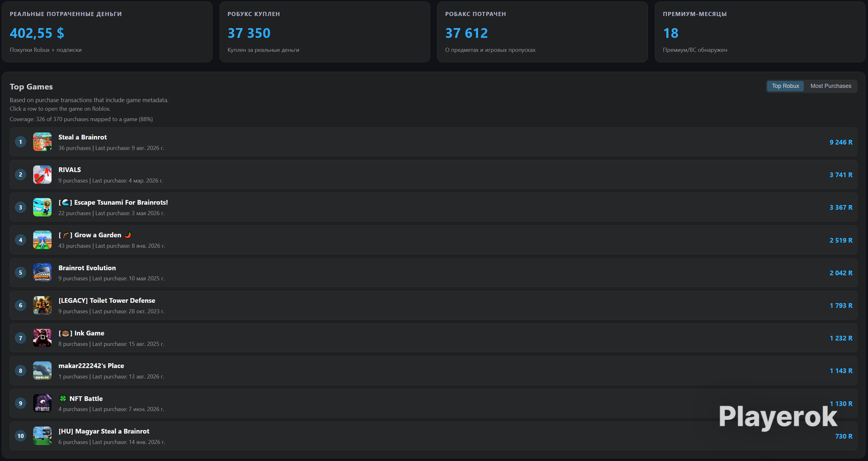Open the NFT Battle game icon

click(42, 403)
